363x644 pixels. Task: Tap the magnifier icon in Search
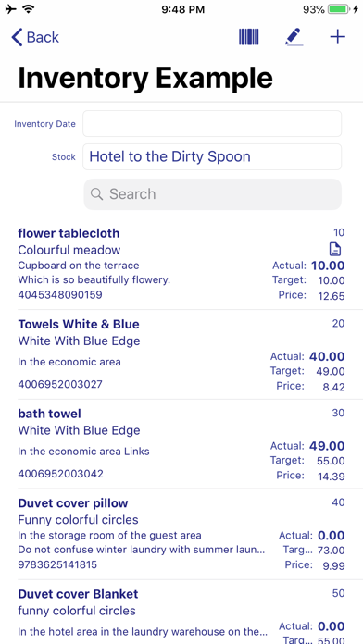(x=96, y=194)
